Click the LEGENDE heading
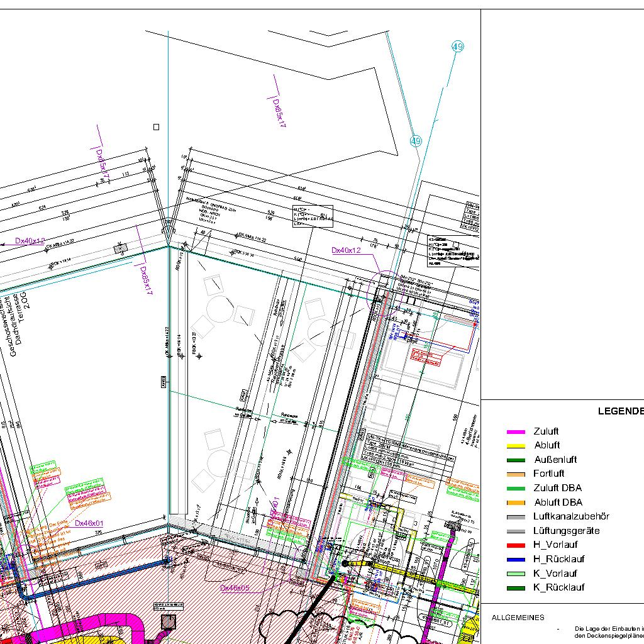This screenshot has height=644, width=644. [x=620, y=411]
